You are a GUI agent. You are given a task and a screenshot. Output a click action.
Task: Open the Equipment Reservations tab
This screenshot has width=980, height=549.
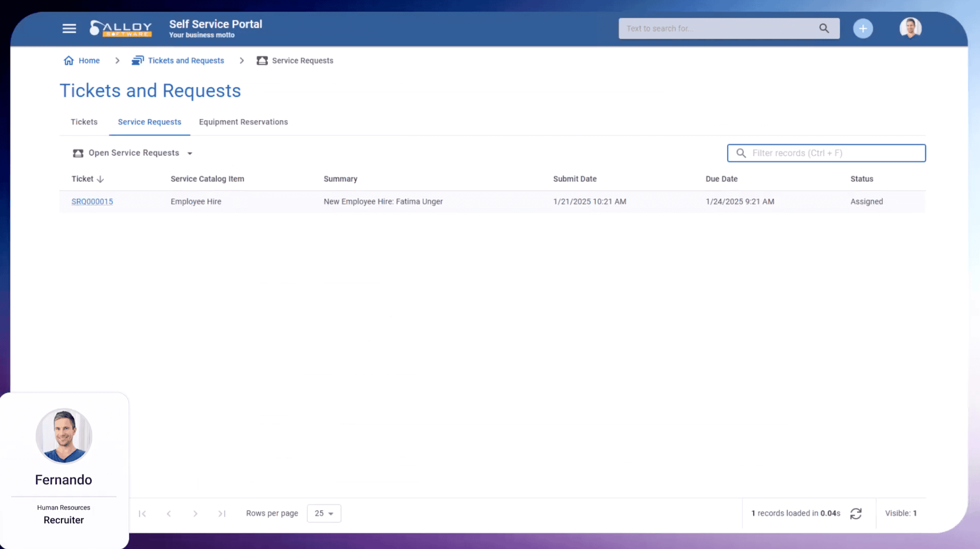(244, 122)
